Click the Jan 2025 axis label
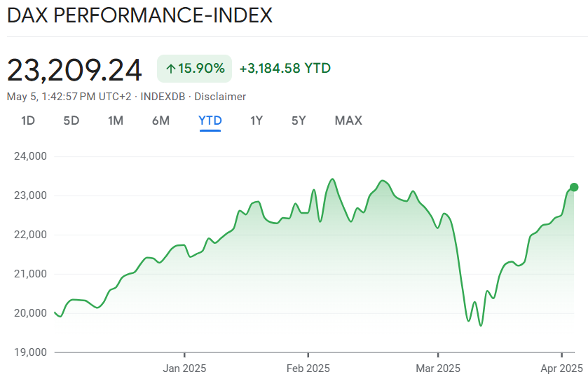Viewport: 588px width, 386px height. pyautogui.click(x=184, y=367)
